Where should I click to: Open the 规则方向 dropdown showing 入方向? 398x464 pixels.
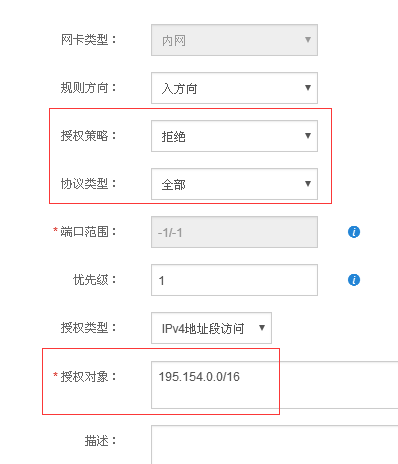click(x=234, y=88)
